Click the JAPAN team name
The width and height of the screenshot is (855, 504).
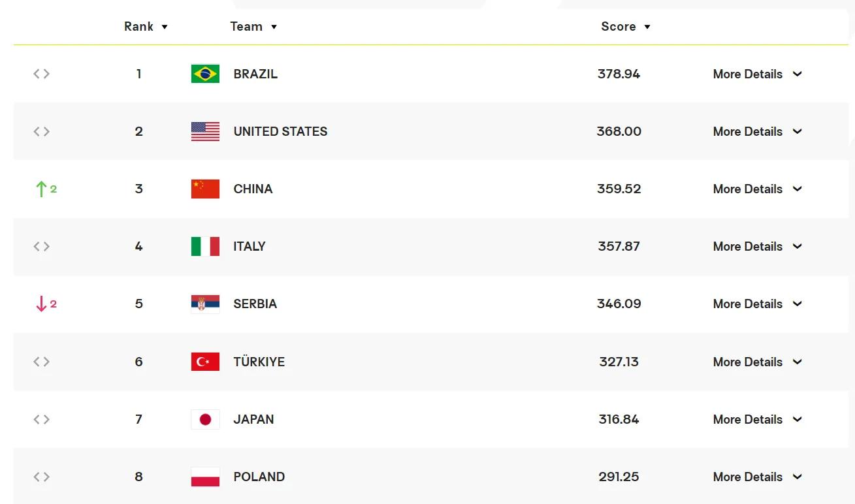pyautogui.click(x=253, y=419)
